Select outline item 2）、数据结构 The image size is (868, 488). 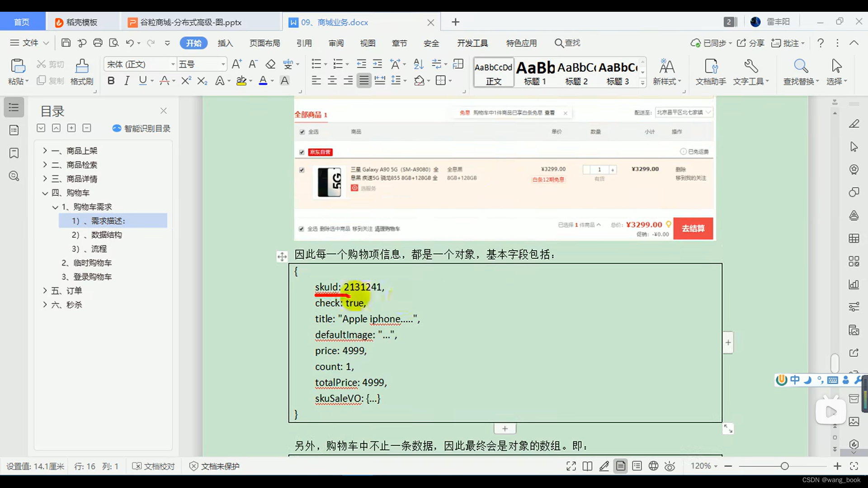[x=97, y=235]
